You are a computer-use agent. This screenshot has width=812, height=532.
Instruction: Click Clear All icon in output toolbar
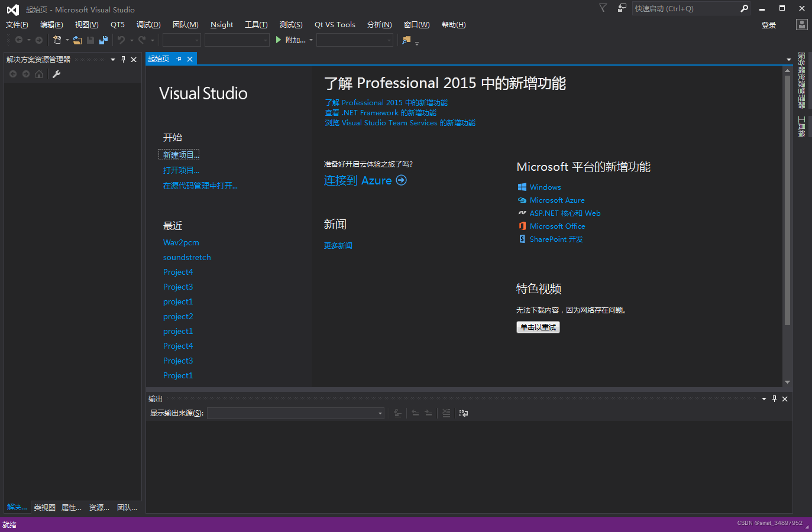pos(447,413)
